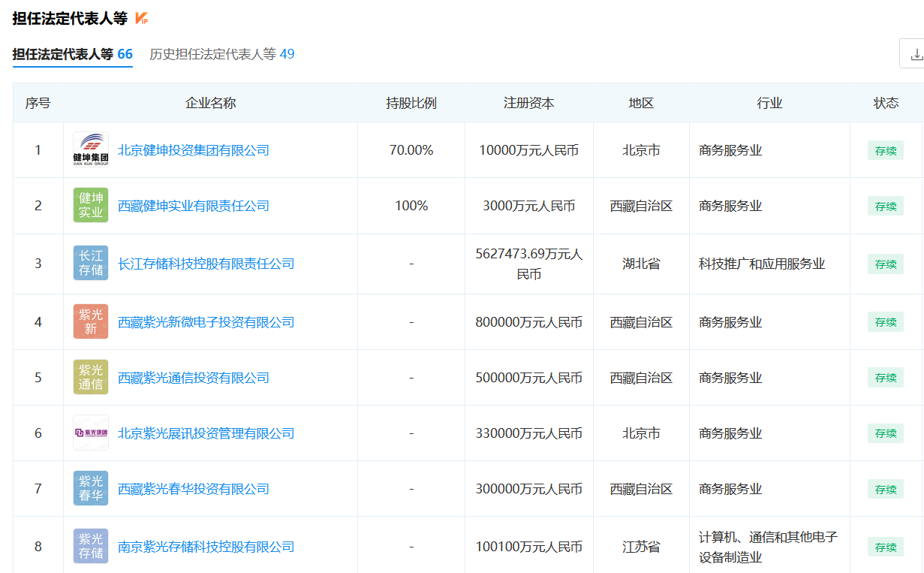Click the 注册资本 column header

point(529,103)
